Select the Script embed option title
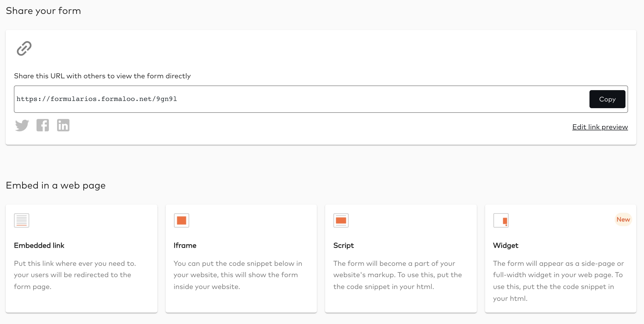 coord(344,245)
